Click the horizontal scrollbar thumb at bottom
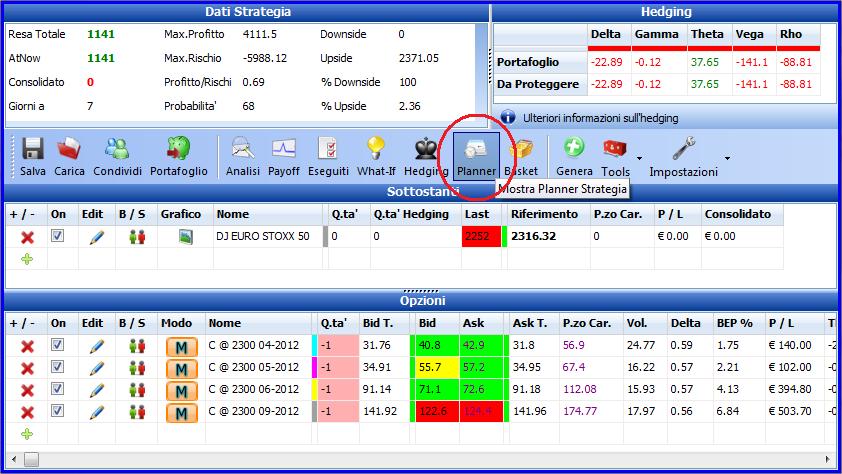Viewport: 842px width, 474px height. [x=31, y=460]
